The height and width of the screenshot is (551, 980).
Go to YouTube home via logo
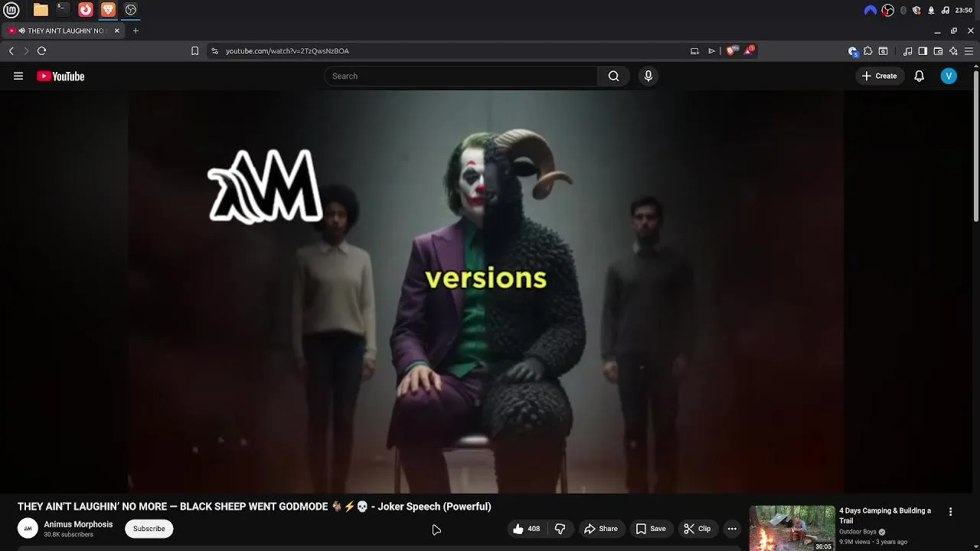point(60,76)
